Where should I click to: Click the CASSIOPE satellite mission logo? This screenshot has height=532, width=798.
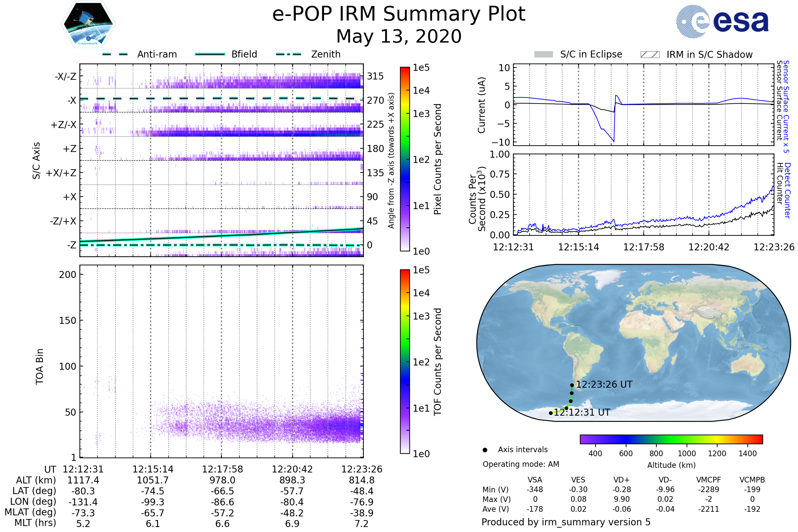tap(88, 24)
